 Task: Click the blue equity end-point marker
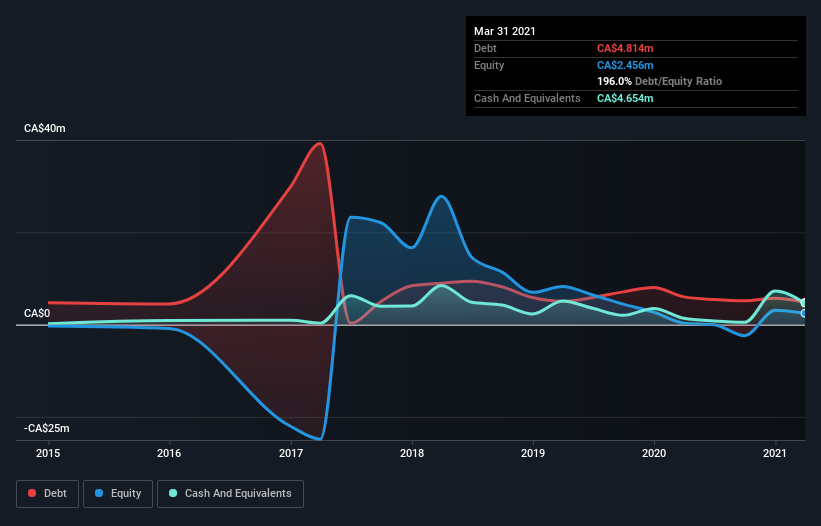(804, 314)
